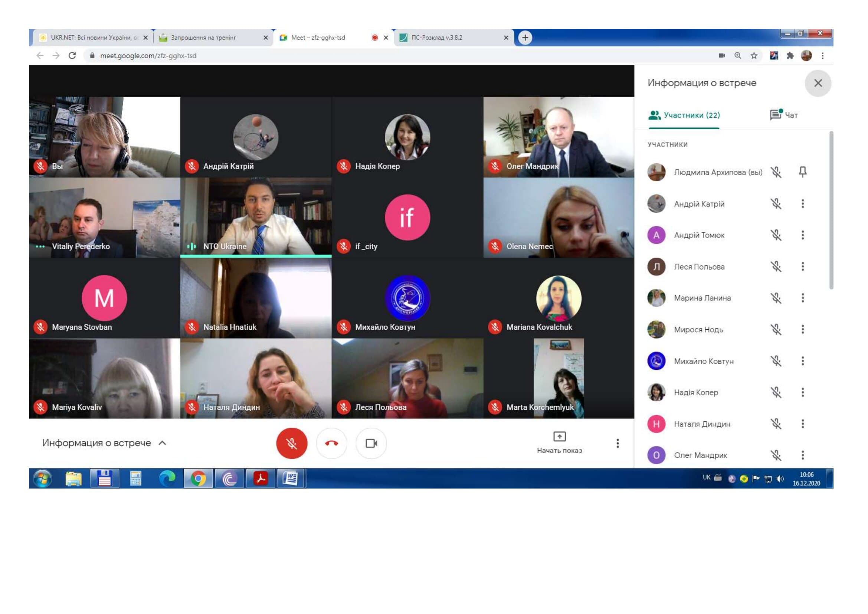The height and width of the screenshot is (614, 868).
Task: Open options menu for Андрій Катрій
Action: click(x=802, y=204)
